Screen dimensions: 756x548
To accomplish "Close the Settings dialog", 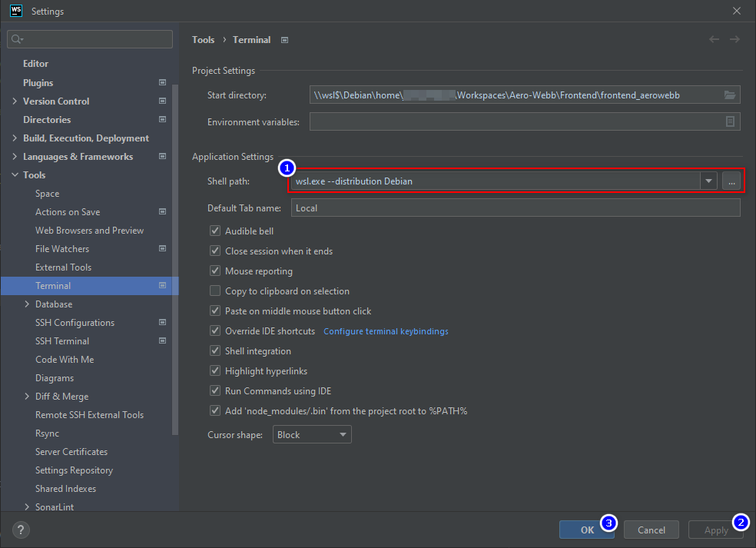I will click(737, 11).
